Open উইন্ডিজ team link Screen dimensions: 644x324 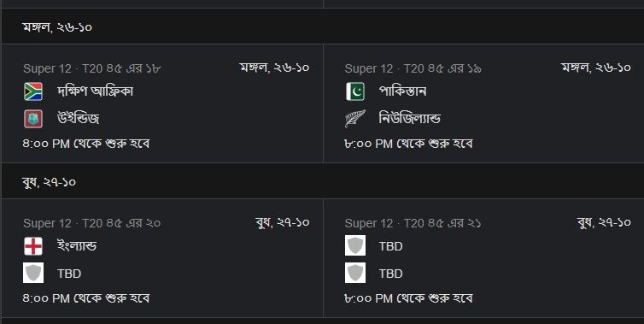point(78,119)
